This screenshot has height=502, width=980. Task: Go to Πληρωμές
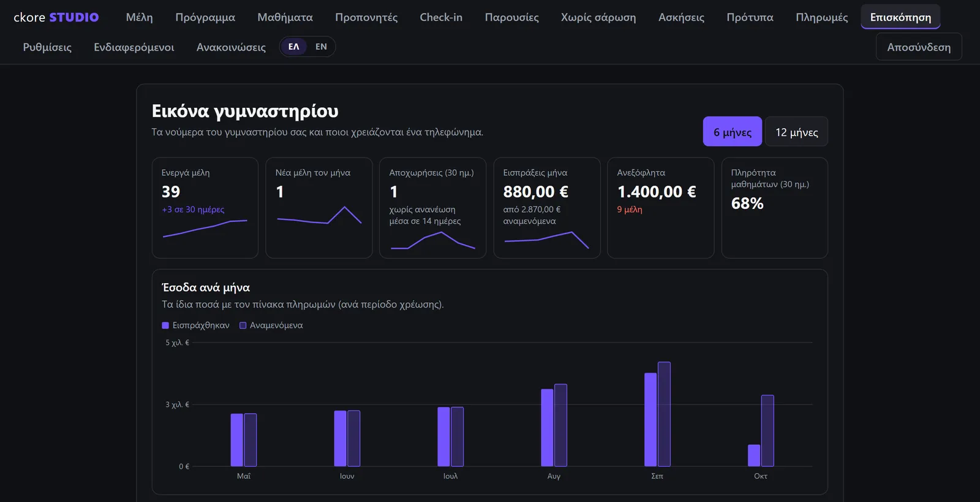(x=821, y=17)
